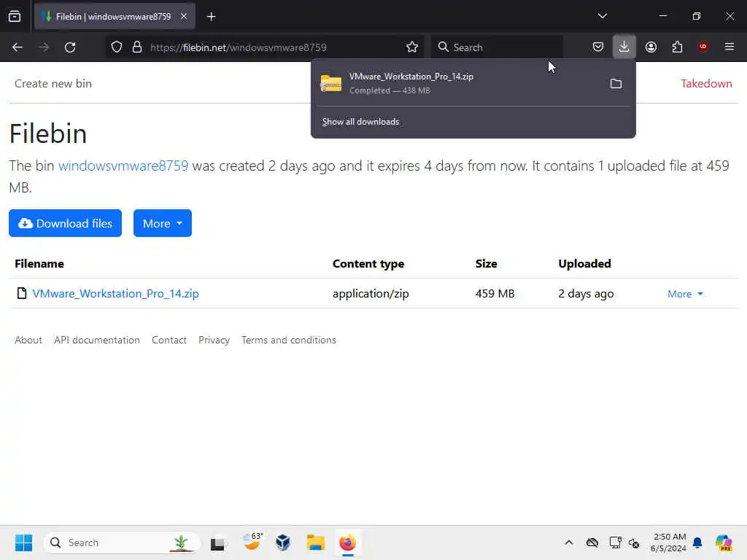Viewport: 747px width, 560px height.
Task: Click the taskbar Search box
Action: tap(122, 542)
